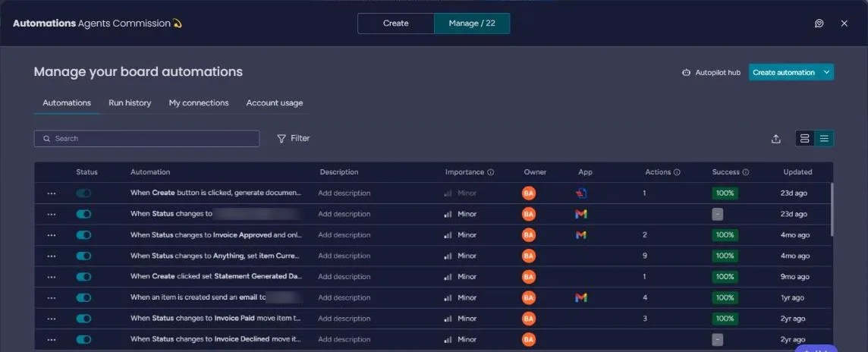
Task: Open more options for Invoice Declined row
Action: [52, 339]
